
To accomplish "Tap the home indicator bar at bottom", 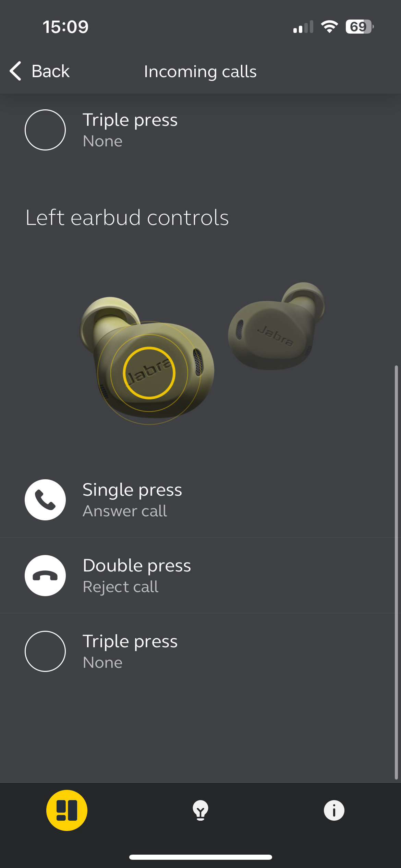I will pyautogui.click(x=200, y=857).
